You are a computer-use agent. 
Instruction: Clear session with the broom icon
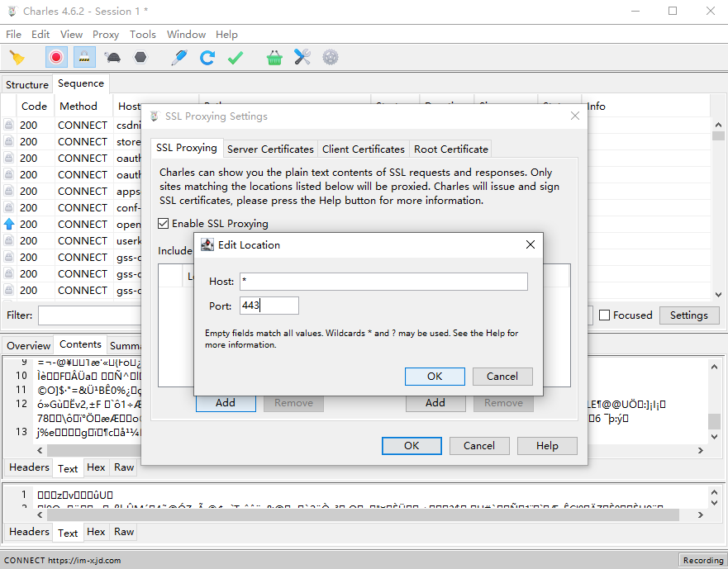(x=17, y=58)
